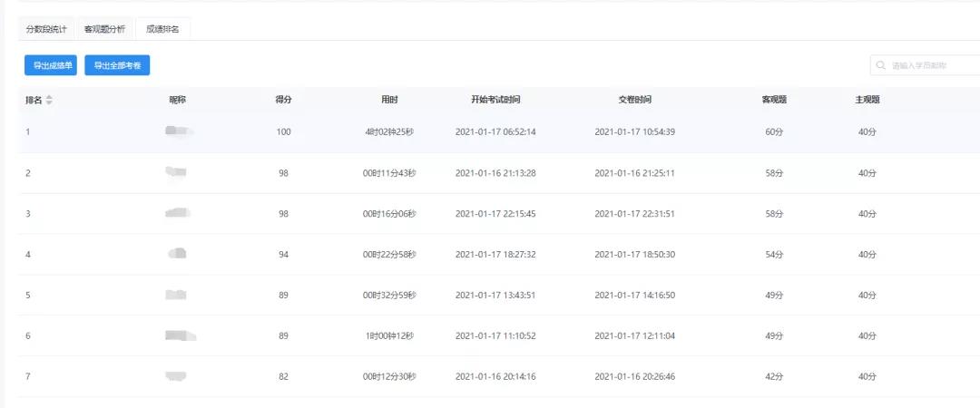
Task: Click the score 100 in the first row
Action: (x=284, y=132)
